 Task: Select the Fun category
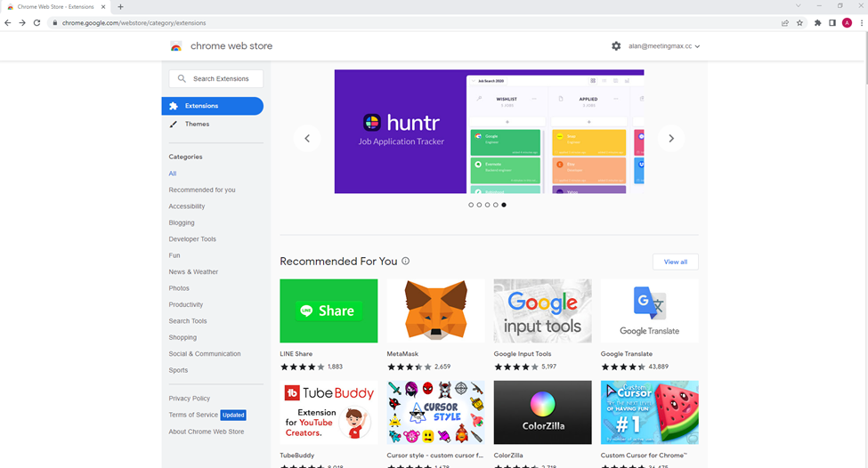[x=174, y=255]
